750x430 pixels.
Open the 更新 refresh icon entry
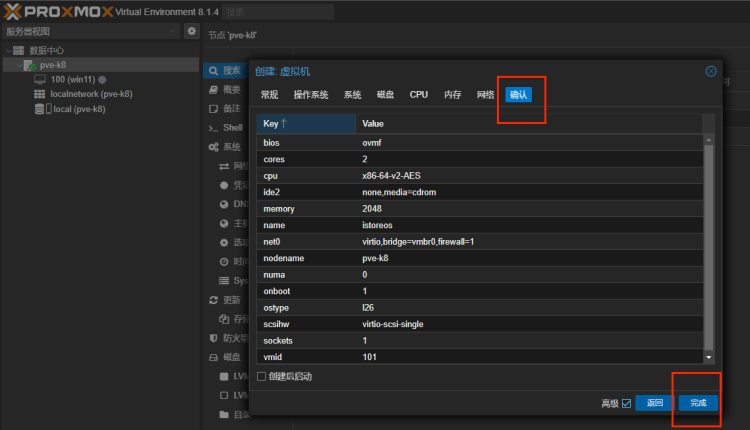(213, 300)
